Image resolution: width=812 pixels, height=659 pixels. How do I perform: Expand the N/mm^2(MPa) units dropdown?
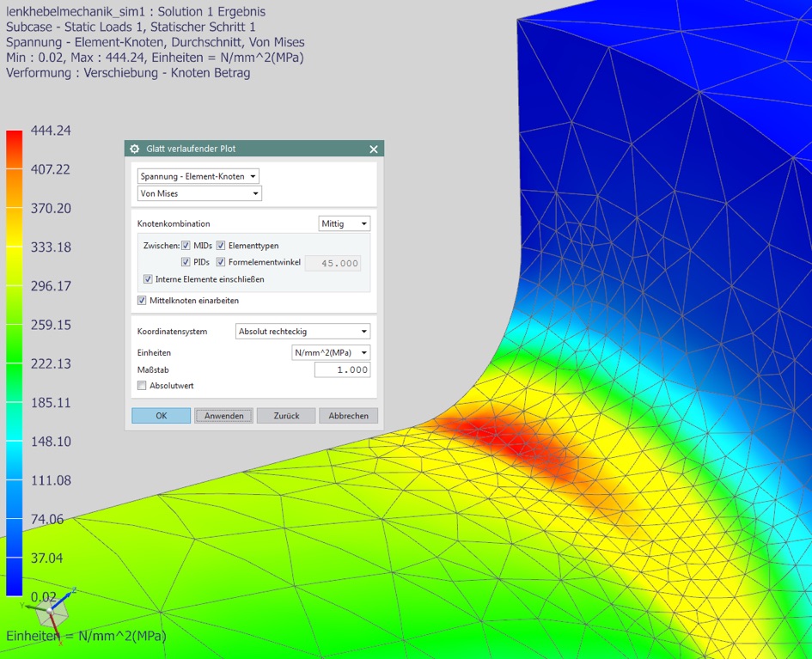click(331, 352)
